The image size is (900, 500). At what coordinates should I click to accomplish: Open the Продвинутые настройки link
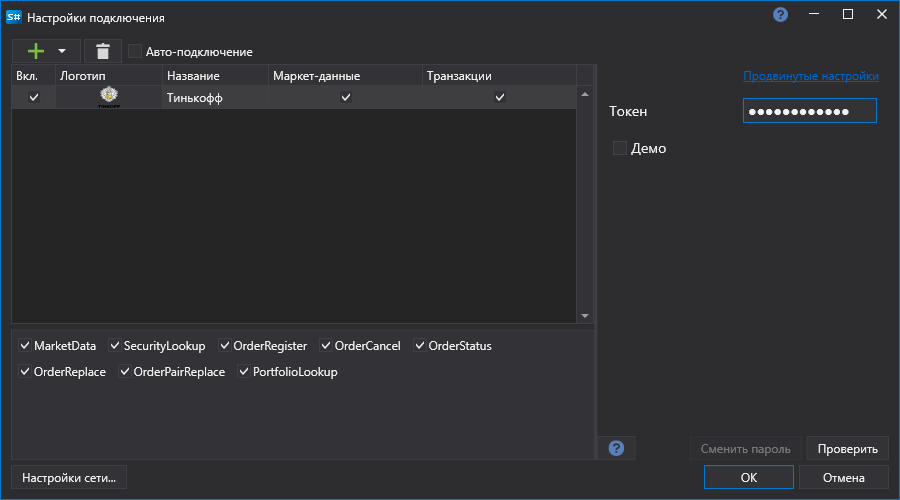click(x=810, y=76)
